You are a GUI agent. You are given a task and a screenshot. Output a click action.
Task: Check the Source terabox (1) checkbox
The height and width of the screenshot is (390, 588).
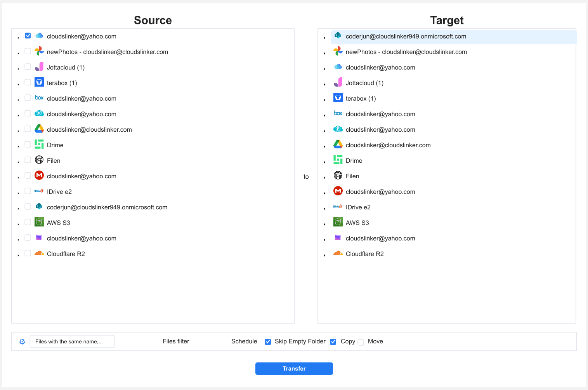point(28,82)
